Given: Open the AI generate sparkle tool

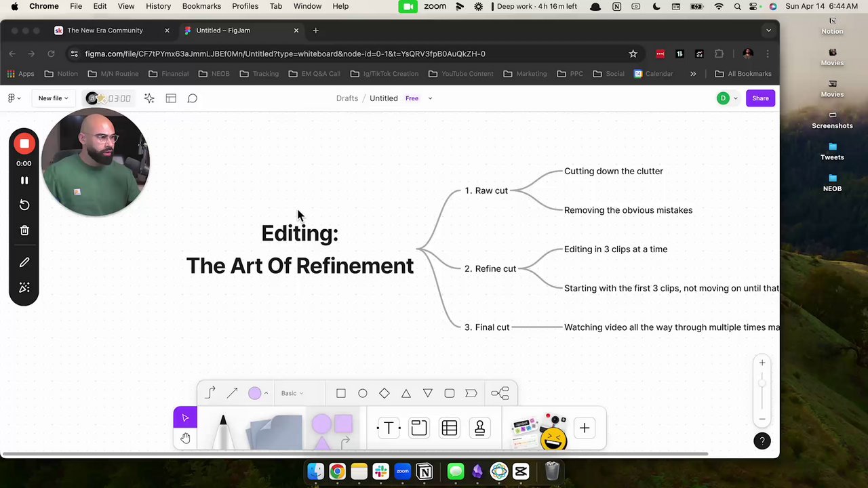Looking at the screenshot, I should (149, 98).
